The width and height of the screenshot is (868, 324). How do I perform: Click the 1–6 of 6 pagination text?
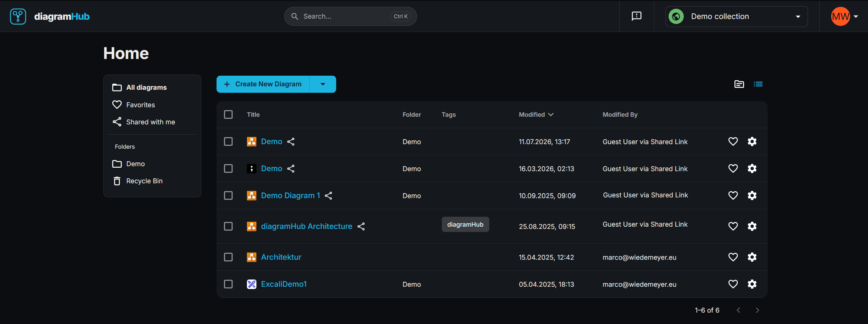pos(707,310)
